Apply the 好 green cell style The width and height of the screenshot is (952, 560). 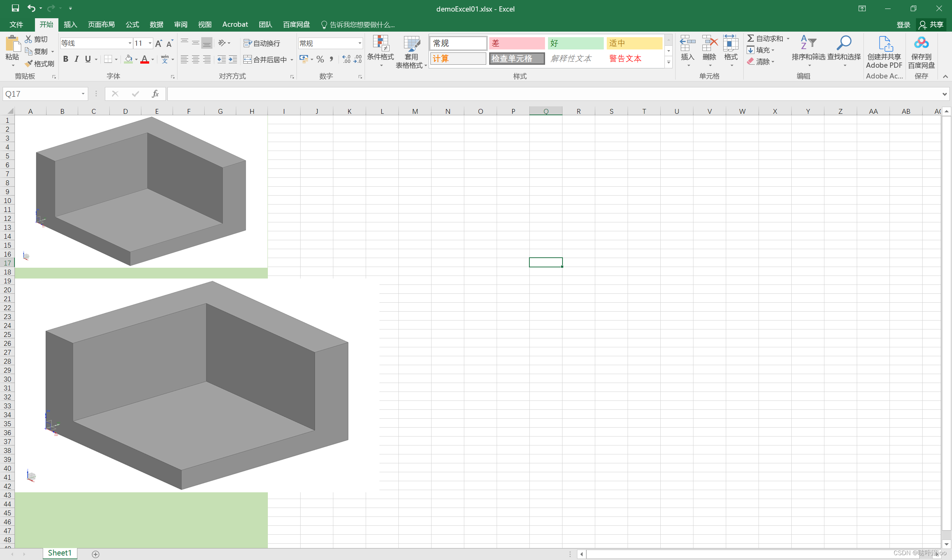pos(575,44)
